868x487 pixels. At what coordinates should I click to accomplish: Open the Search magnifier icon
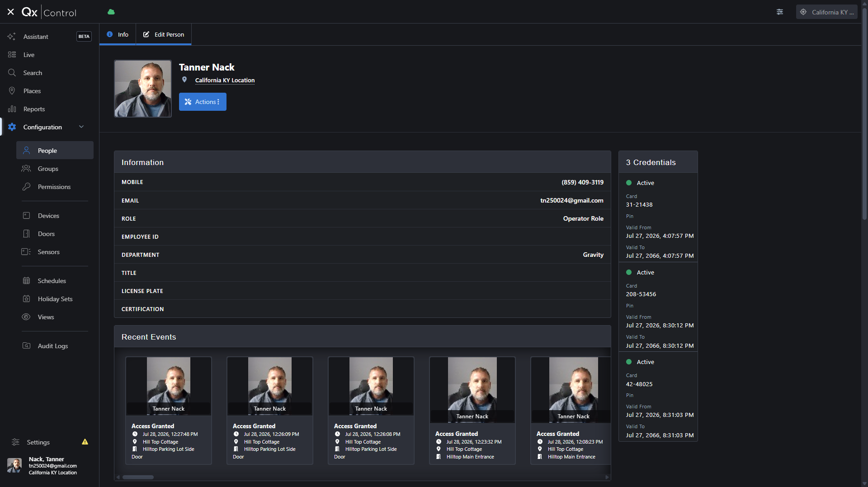coord(12,73)
